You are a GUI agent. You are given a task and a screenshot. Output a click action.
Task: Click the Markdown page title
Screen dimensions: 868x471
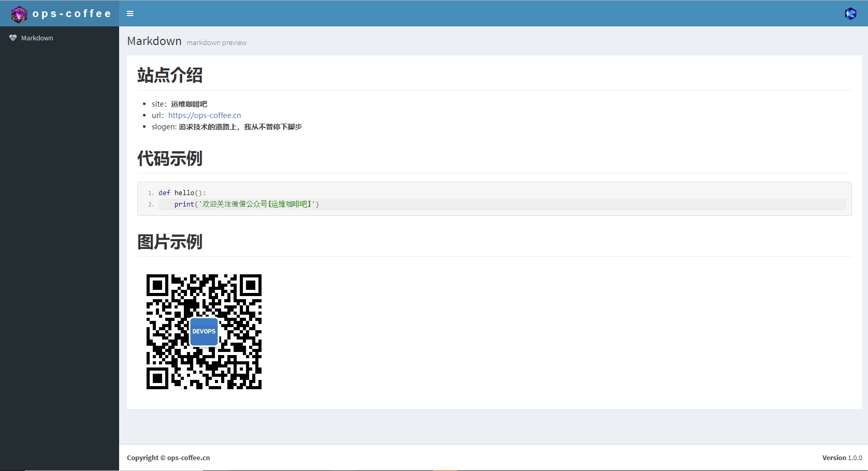[154, 41]
